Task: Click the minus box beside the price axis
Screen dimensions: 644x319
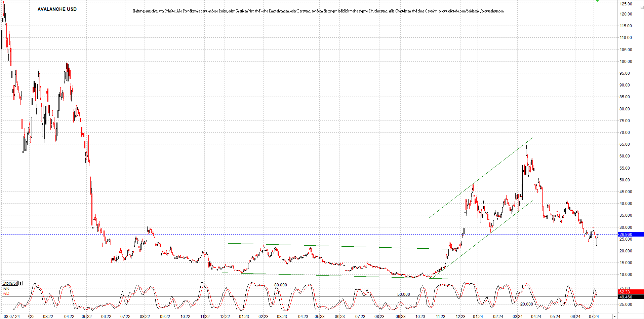Action: pyautogui.click(x=642, y=7)
